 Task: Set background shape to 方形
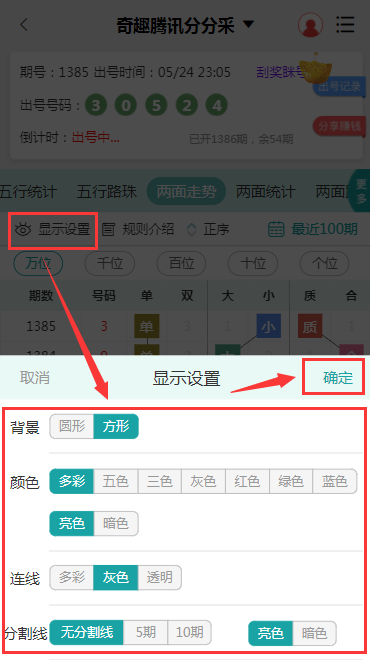116,426
